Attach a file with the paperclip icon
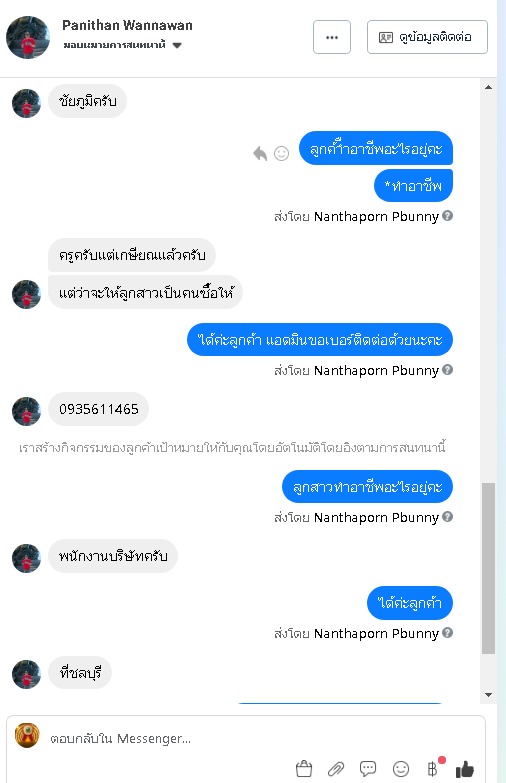506x783 pixels. click(x=336, y=769)
